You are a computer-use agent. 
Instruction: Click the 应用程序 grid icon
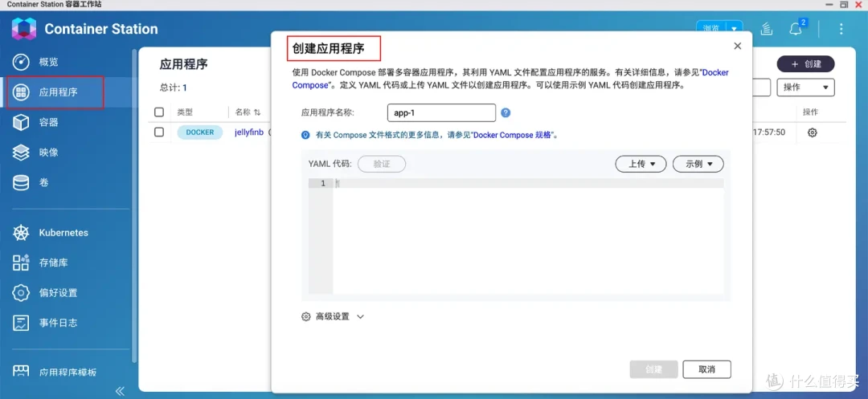tap(21, 92)
